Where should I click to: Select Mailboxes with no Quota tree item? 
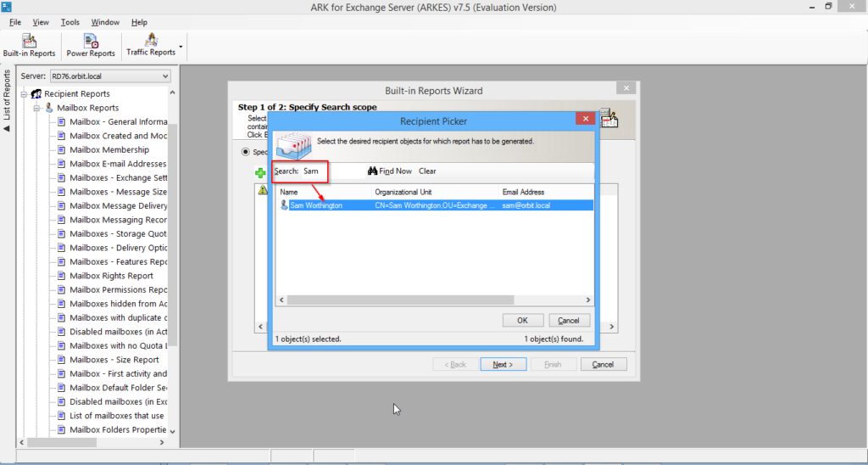click(118, 346)
